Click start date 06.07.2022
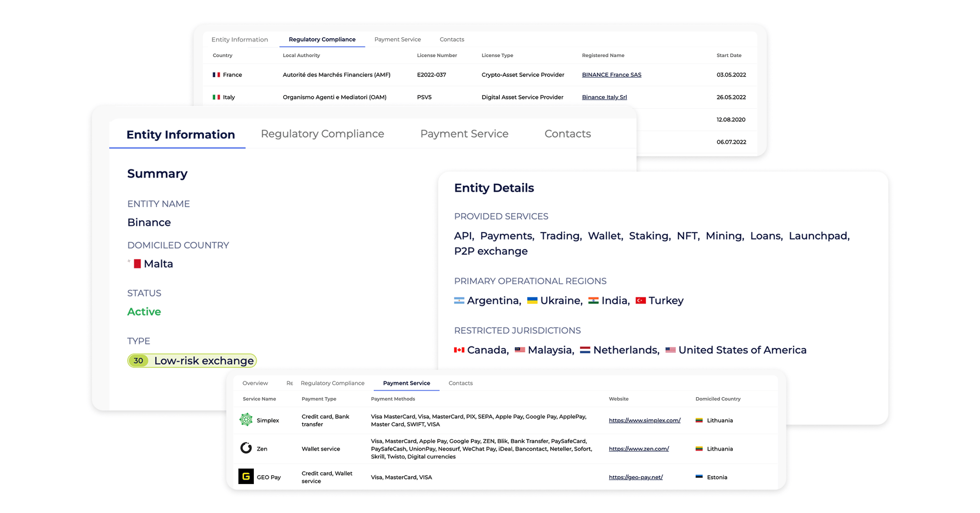This screenshot has height=513, width=980. pyautogui.click(x=731, y=142)
